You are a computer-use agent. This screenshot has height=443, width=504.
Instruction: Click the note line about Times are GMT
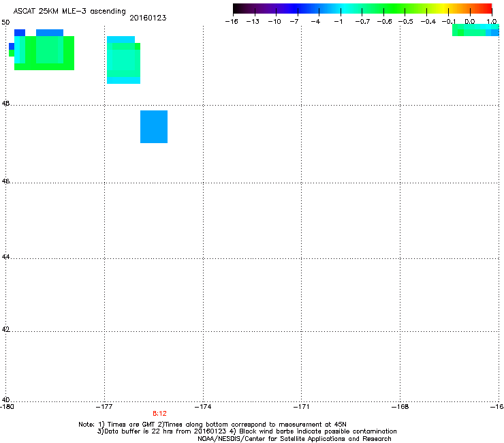(x=212, y=425)
